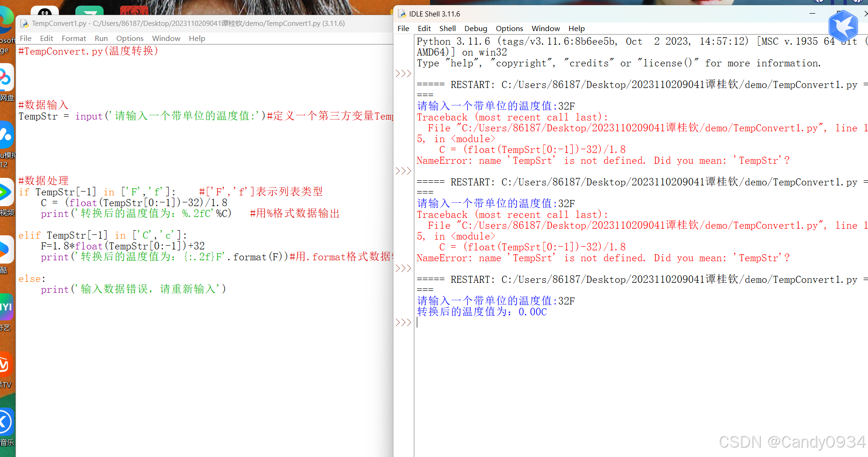
Task: Open Help menu in TempConvert1.py editor
Action: (x=197, y=38)
